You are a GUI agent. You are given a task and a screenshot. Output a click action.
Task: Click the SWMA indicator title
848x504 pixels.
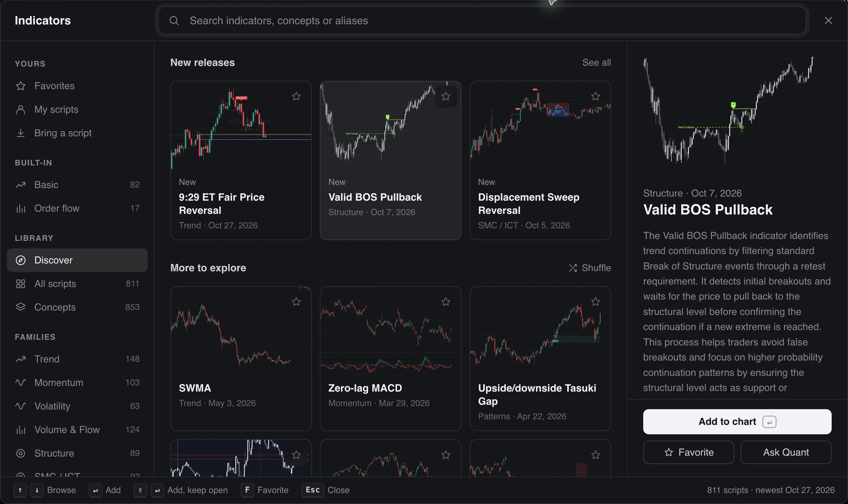195,388
